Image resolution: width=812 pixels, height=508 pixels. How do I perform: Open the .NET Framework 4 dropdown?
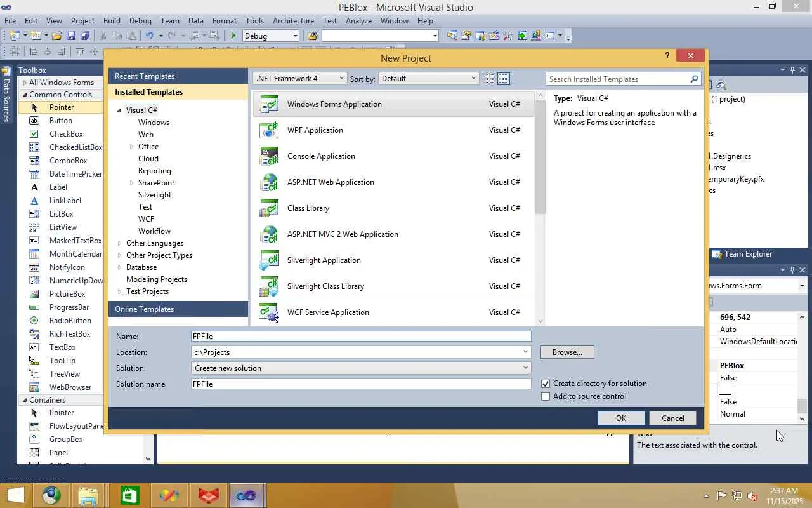click(299, 79)
